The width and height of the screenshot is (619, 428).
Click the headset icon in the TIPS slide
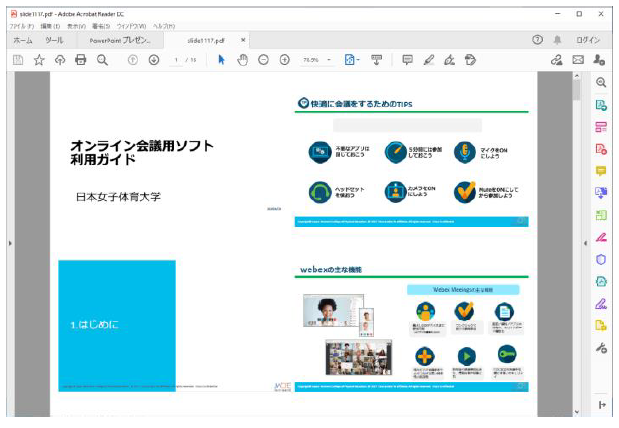(320, 192)
